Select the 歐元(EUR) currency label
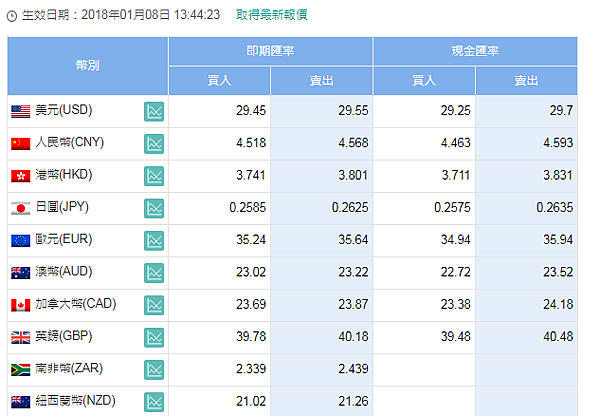Viewport: 600px width, 416px height. click(64, 239)
